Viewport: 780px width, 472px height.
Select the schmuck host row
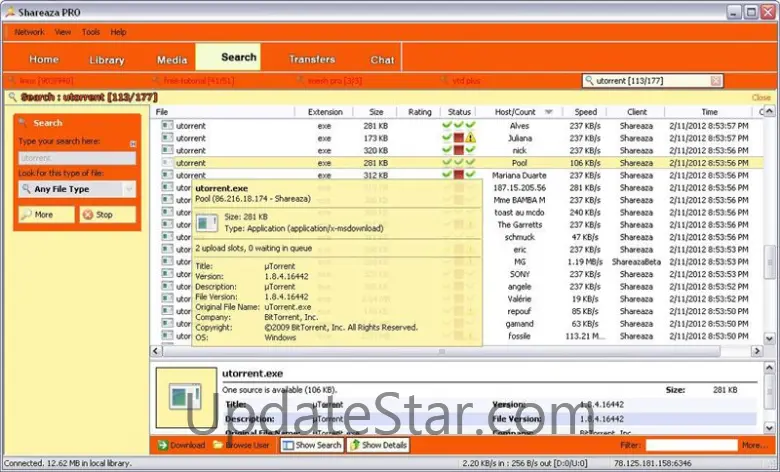coord(519,237)
